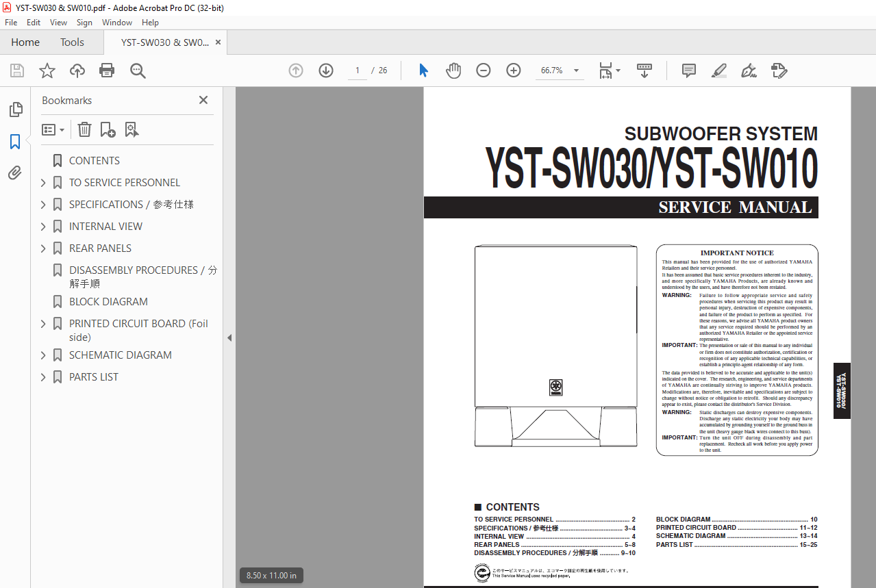This screenshot has width=876, height=588.
Task: Click the TO SERVICE PERSONNEL contents entry on page
Action: coord(555,520)
